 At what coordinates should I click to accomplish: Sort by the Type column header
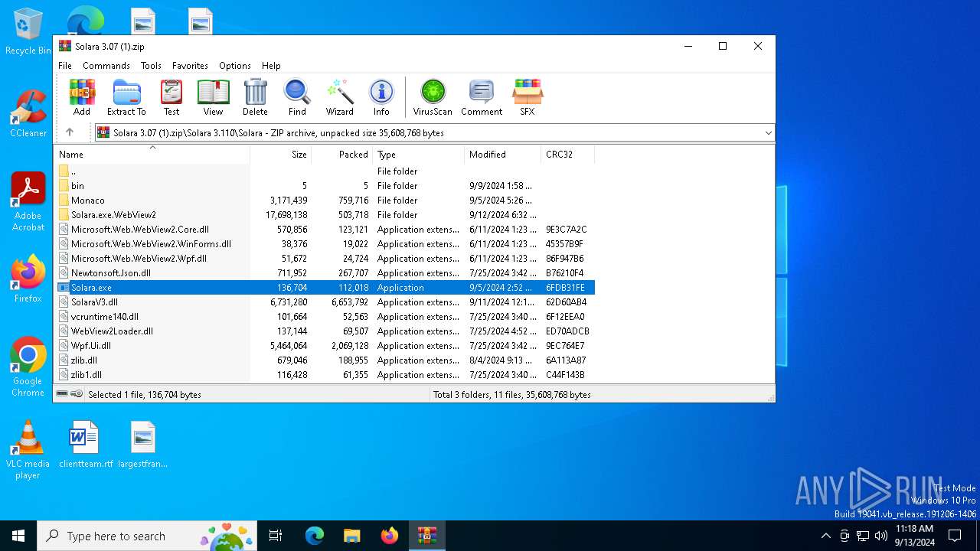(x=419, y=155)
